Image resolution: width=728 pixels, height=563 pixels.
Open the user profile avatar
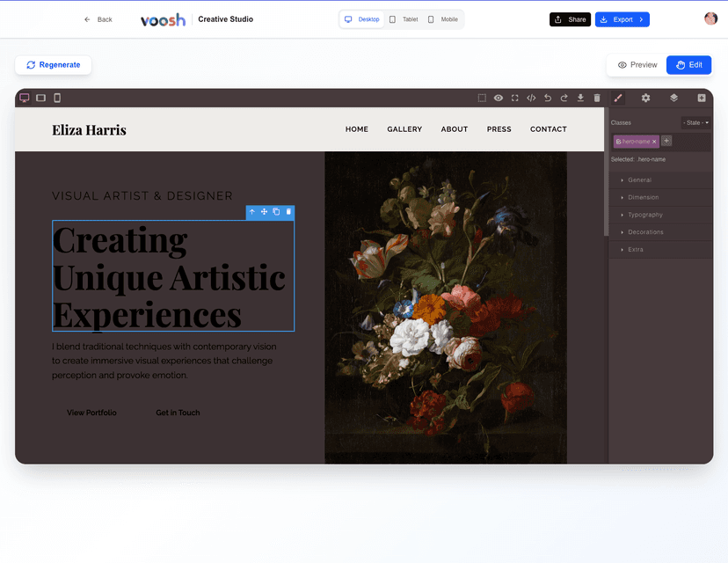coord(710,18)
